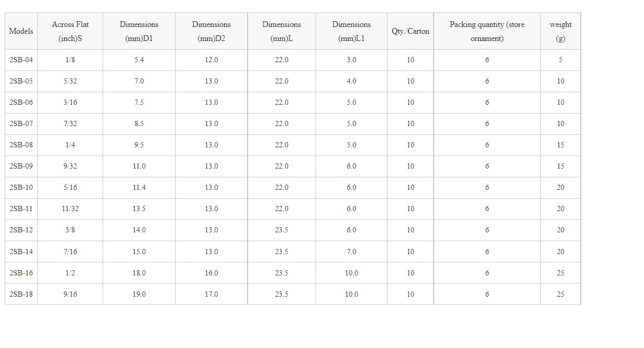
Task: Select the 2SB-08 model cell
Action: pyautogui.click(x=21, y=145)
